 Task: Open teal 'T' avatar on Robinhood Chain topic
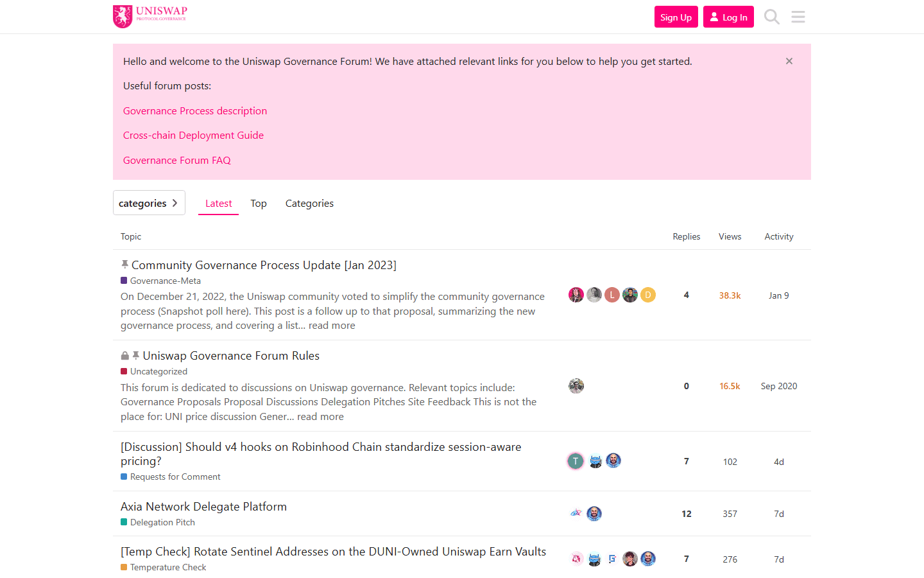tap(576, 461)
